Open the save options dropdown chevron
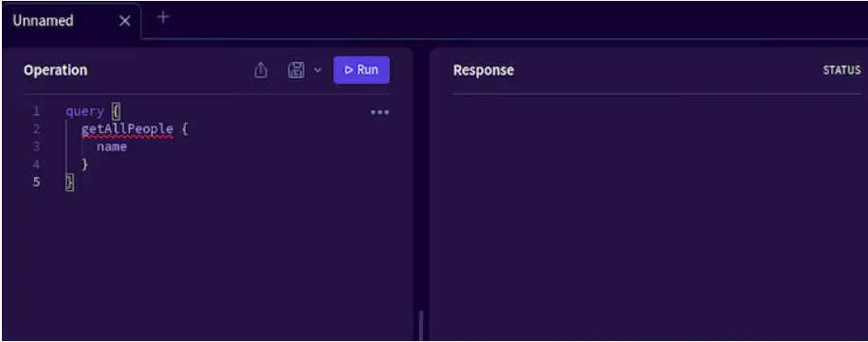This screenshot has width=868, height=342. click(x=318, y=70)
